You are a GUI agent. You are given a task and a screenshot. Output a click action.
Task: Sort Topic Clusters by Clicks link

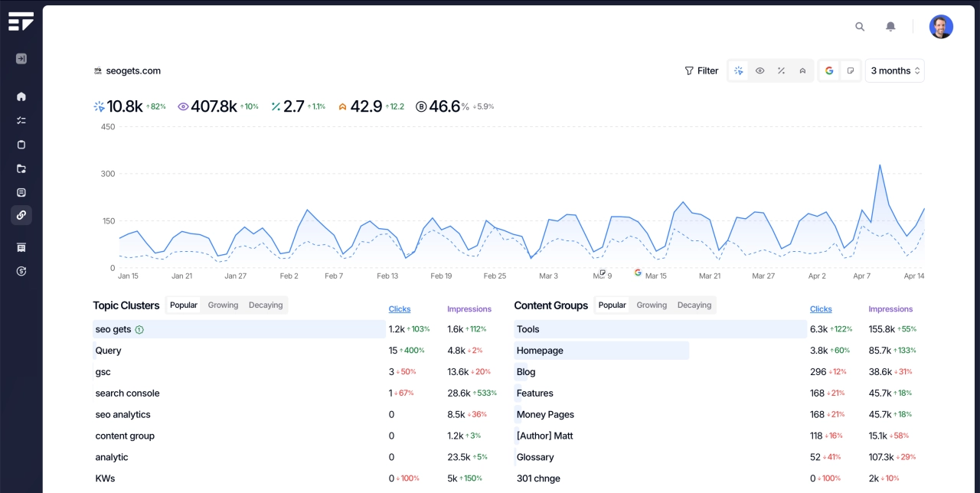(x=400, y=309)
